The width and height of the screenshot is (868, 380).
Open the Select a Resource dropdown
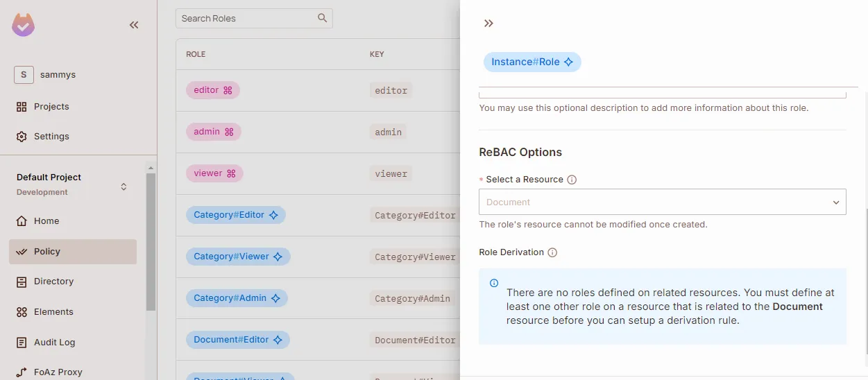coord(662,202)
